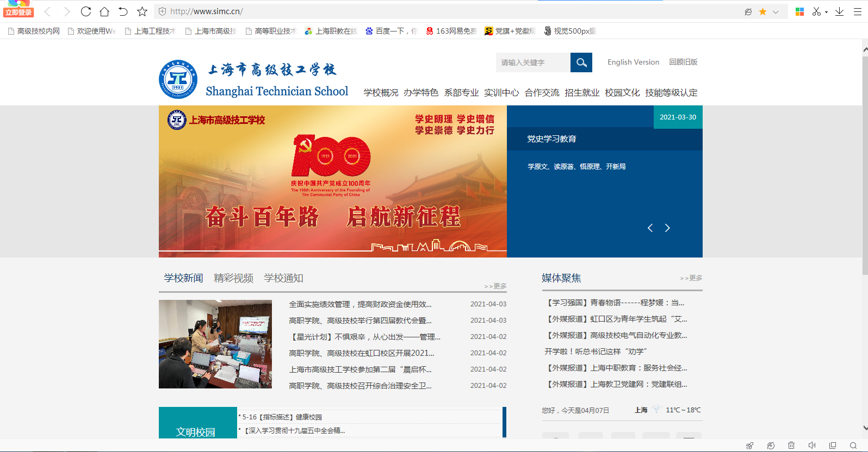Expand the address bar dropdown chevron
This screenshot has width=868, height=452.
click(776, 12)
